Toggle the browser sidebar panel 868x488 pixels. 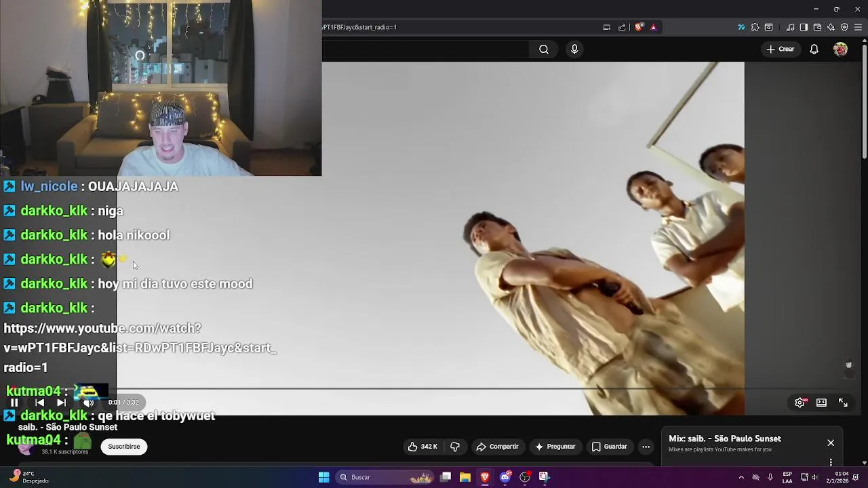coord(804,27)
